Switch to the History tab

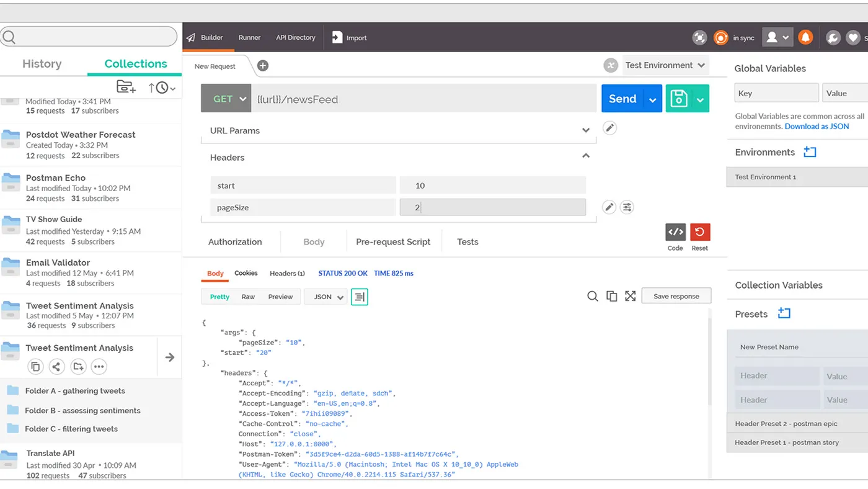pos(42,64)
